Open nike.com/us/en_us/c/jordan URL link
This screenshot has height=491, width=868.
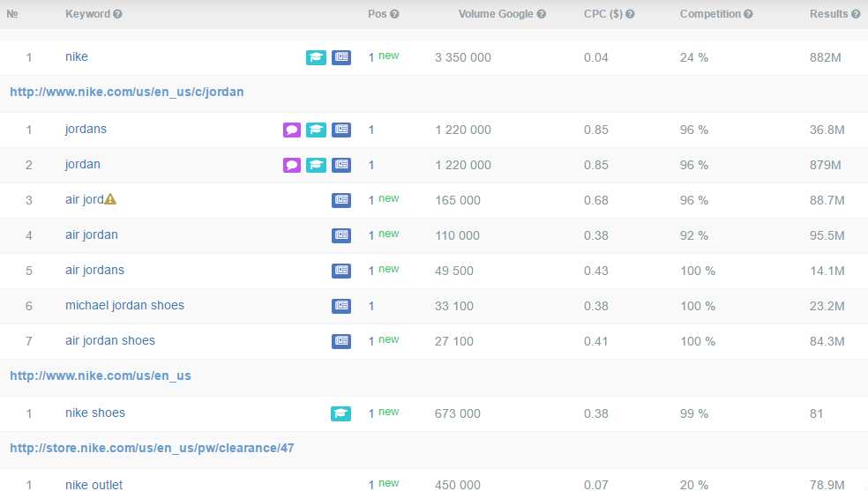pyautogui.click(x=127, y=92)
